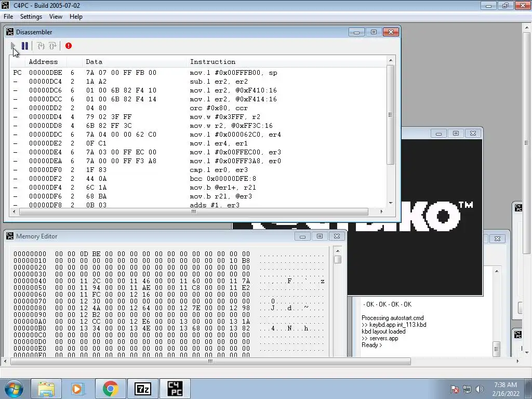
Task: Select instruction 'bcc 0x00000DFE:8'
Action: pos(223,179)
